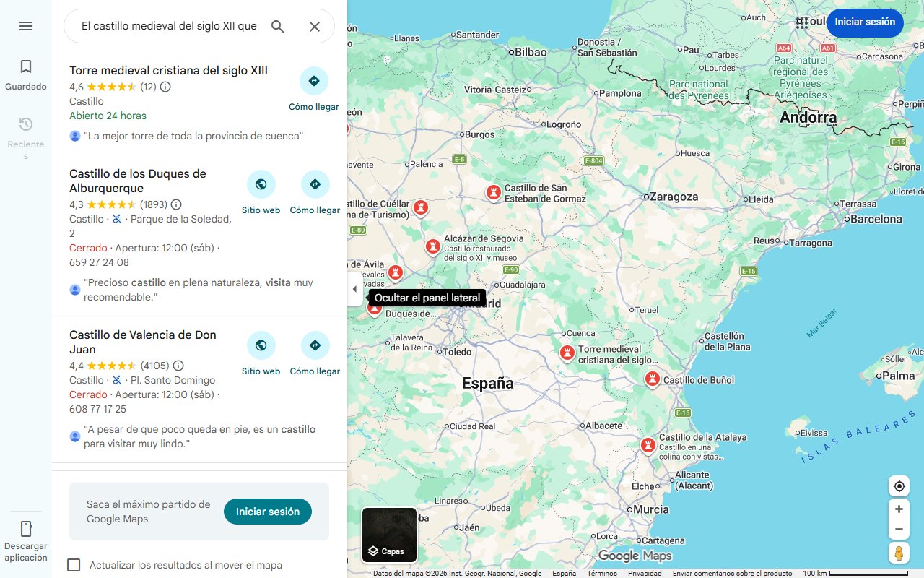
Task: Open the Google apps grid
Action: (802, 22)
